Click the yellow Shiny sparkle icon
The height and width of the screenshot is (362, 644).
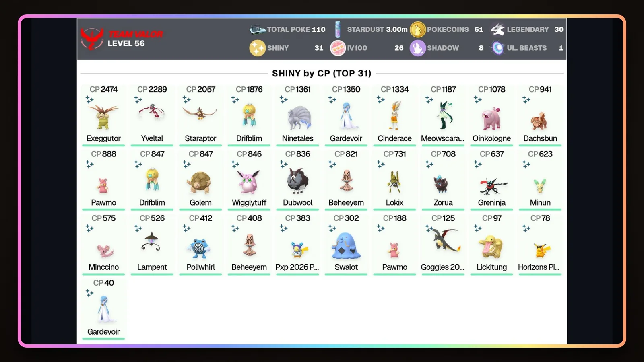[x=257, y=48]
